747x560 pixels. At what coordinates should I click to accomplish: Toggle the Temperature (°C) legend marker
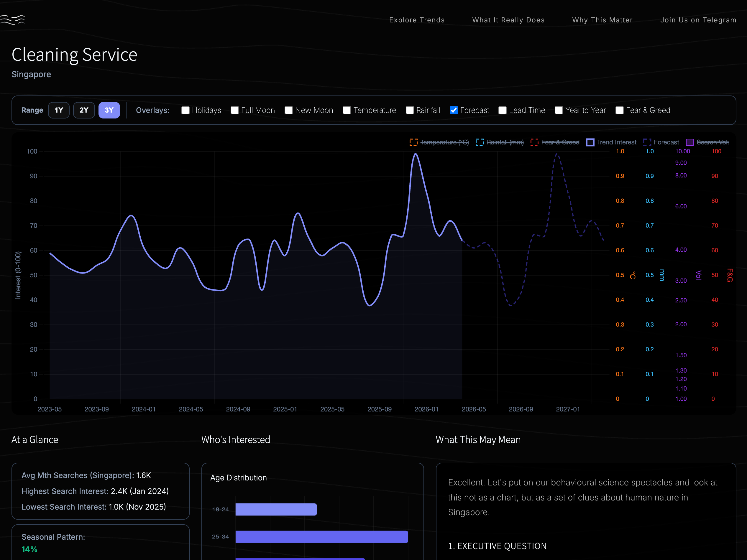coord(413,142)
